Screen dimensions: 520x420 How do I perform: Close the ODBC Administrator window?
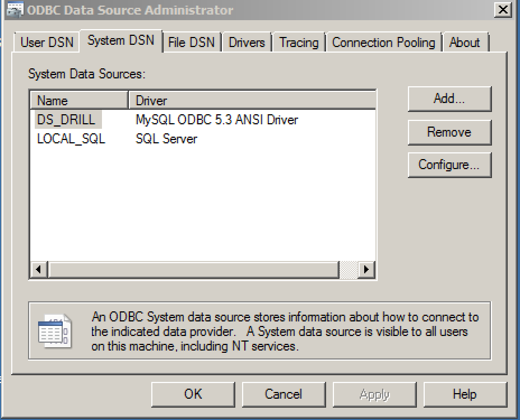(x=503, y=10)
